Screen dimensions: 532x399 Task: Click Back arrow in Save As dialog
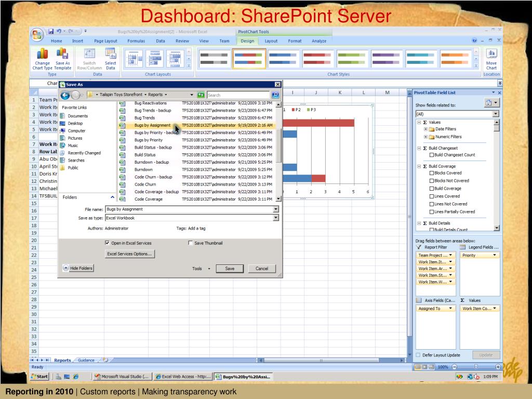point(65,95)
